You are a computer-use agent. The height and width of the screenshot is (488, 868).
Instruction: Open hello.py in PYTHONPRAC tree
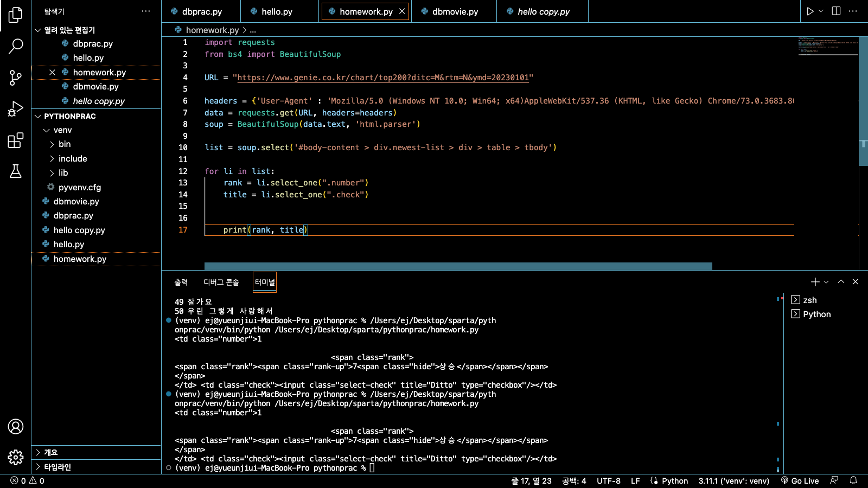click(96, 245)
